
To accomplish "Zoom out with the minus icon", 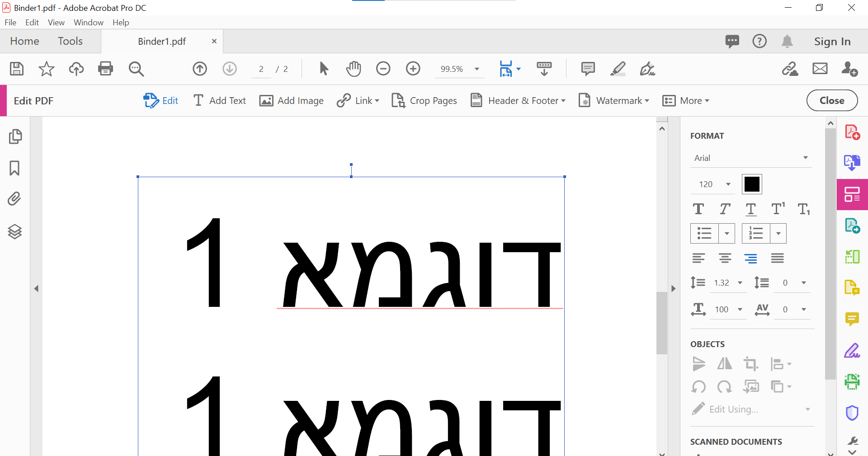I will [383, 69].
